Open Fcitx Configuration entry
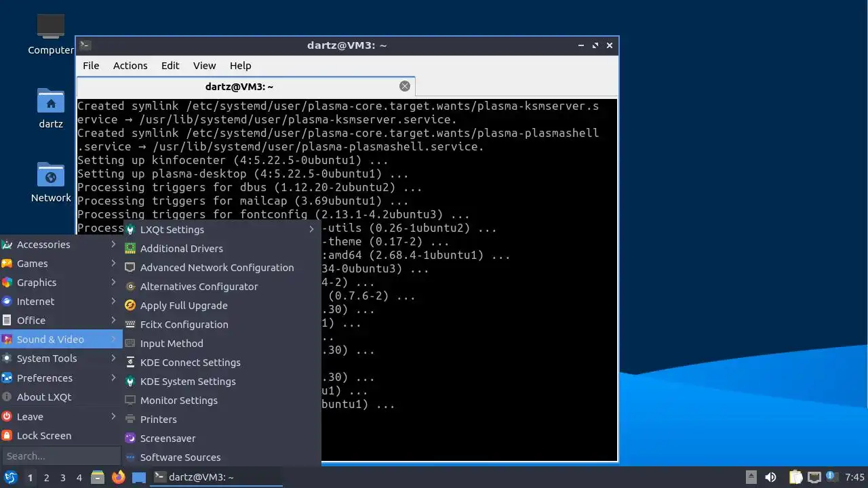 [x=222, y=325]
